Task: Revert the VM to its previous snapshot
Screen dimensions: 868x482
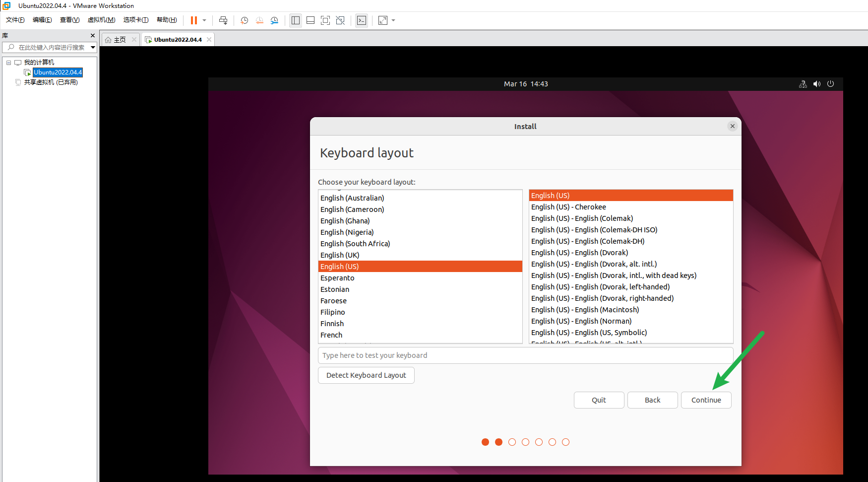Action: click(x=259, y=20)
